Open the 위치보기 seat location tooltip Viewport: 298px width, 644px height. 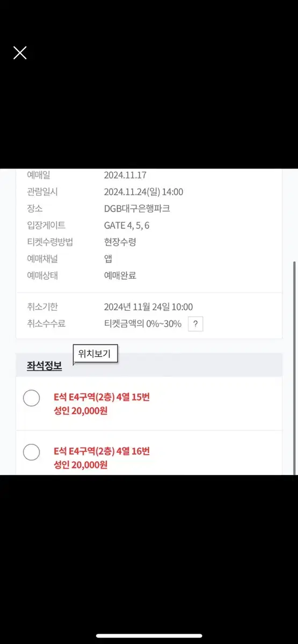pos(96,354)
